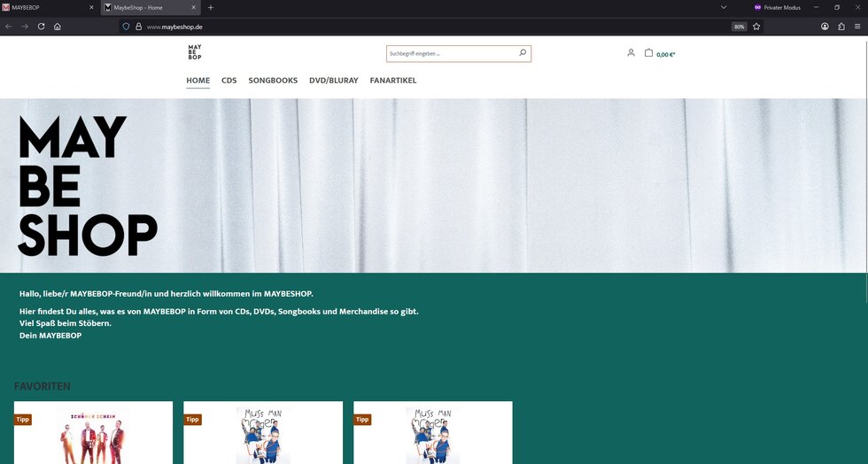Image resolution: width=868 pixels, height=464 pixels.
Task: Open a new tab with the plus icon
Action: 211,8
